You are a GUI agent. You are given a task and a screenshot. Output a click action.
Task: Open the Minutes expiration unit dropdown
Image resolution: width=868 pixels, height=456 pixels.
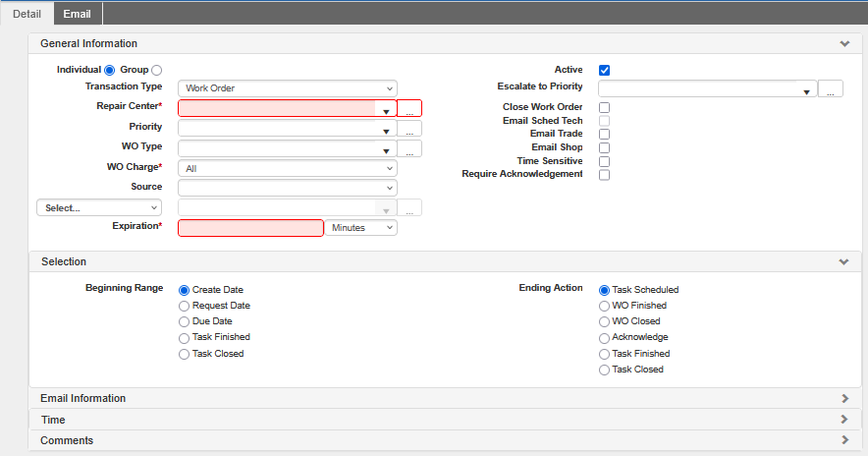point(361,228)
